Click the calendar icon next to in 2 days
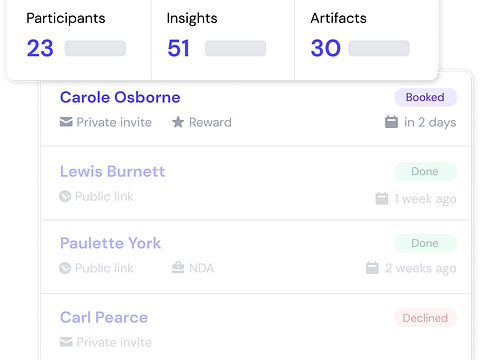The width and height of the screenshot is (480, 360). pyautogui.click(x=391, y=122)
